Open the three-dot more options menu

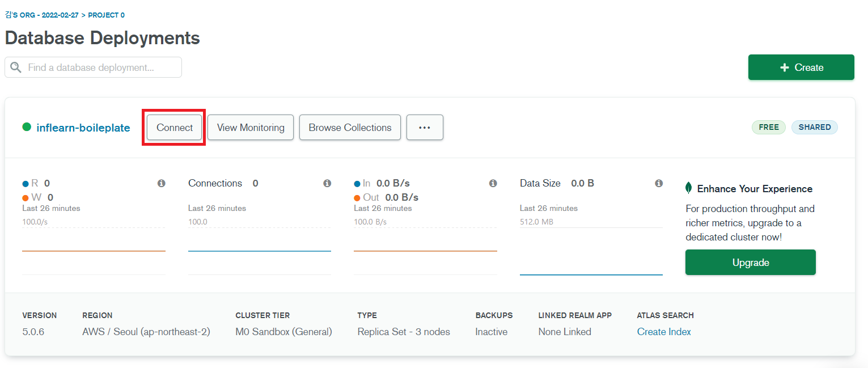(x=425, y=128)
